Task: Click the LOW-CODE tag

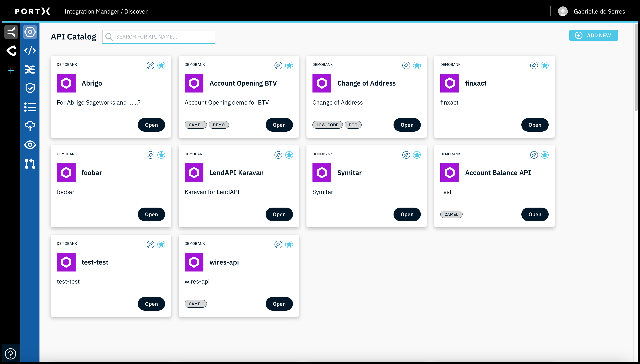Action: pyautogui.click(x=328, y=125)
